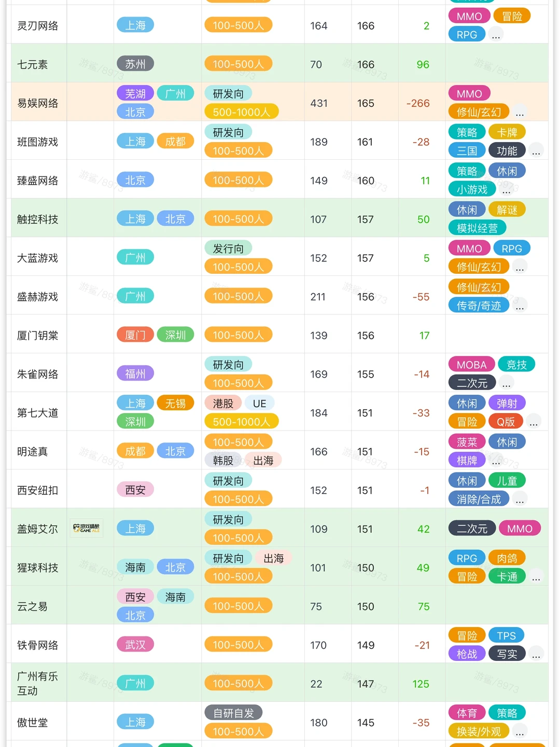Expand more tags in 灵刃网络 row

496,35
